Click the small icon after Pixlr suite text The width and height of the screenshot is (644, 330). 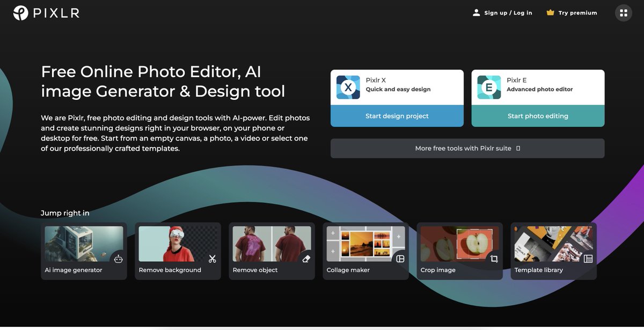[518, 149]
